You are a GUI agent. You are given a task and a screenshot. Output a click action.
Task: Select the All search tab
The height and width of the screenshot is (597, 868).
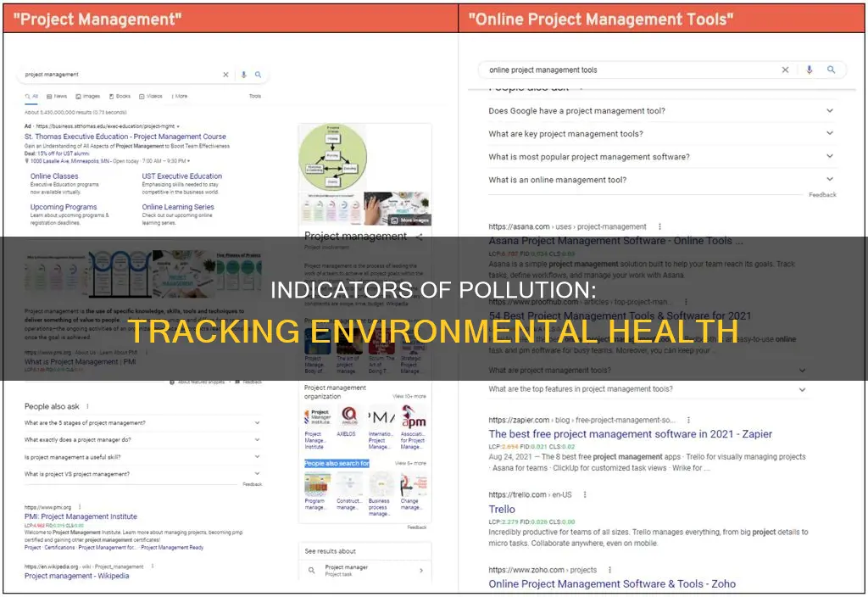(31, 97)
